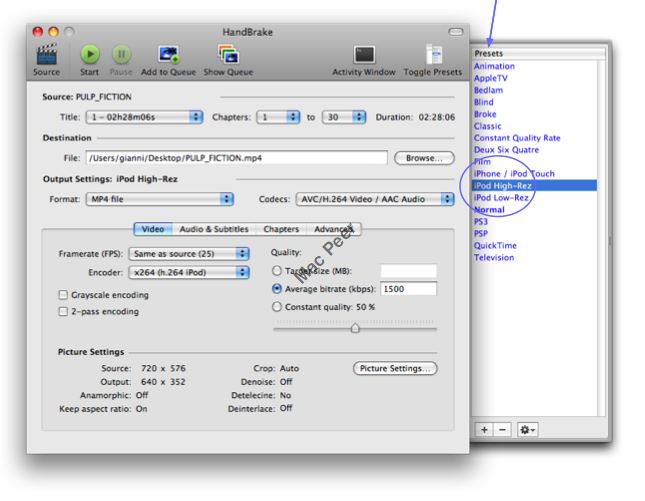Screen dimensions: 645x501
Task: Select the Film preset
Action: click(x=482, y=162)
